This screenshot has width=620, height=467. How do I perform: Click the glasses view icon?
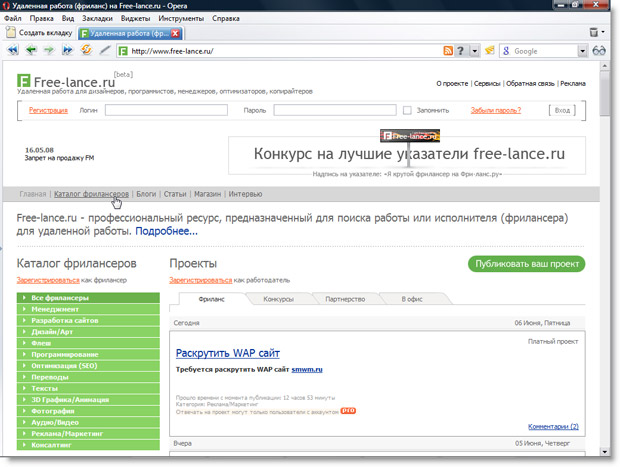[599, 51]
